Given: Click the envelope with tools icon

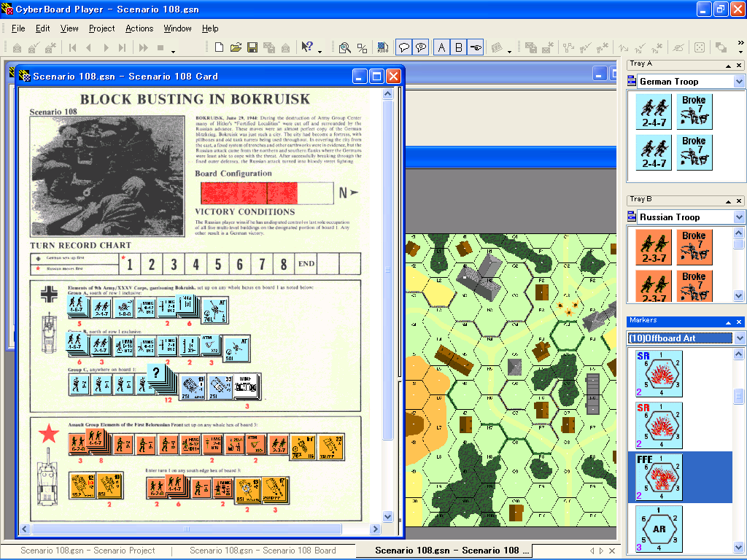Looking at the screenshot, I should tap(50, 47).
